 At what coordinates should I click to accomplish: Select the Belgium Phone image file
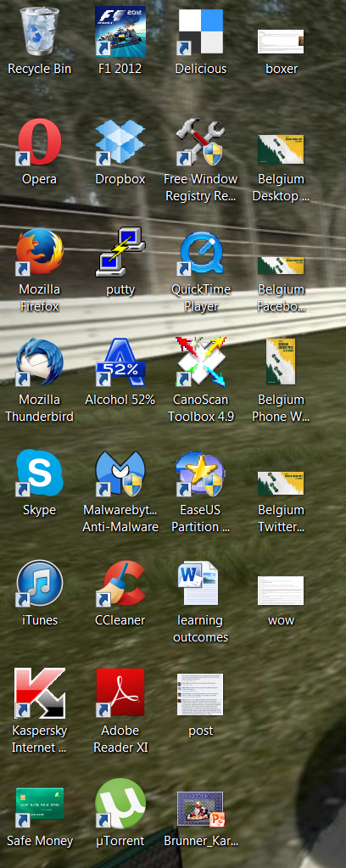[x=281, y=361]
